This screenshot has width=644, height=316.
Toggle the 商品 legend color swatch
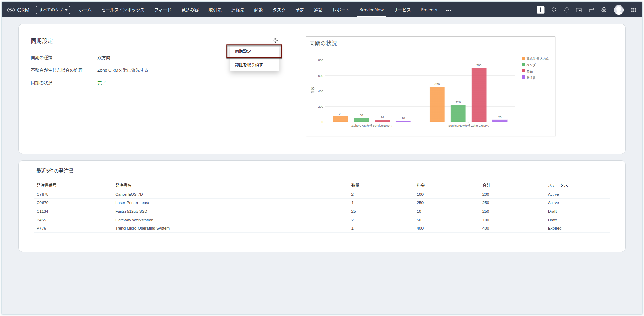tap(523, 71)
